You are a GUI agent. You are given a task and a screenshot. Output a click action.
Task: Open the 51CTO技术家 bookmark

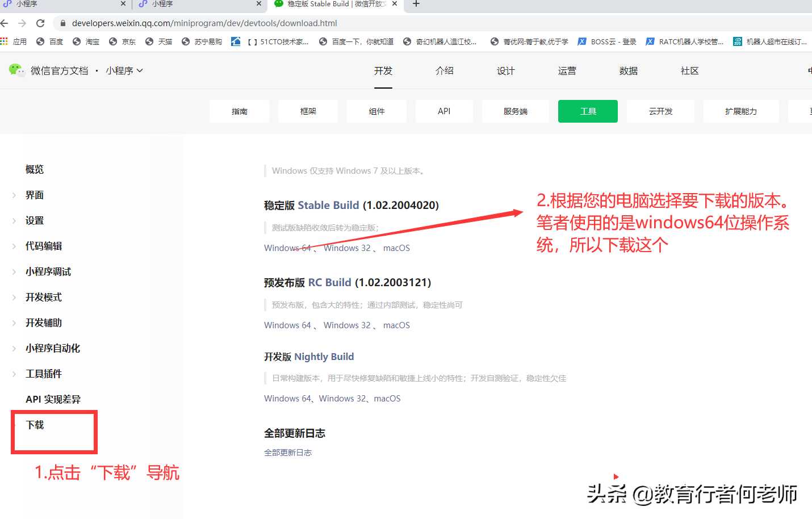[270, 41]
